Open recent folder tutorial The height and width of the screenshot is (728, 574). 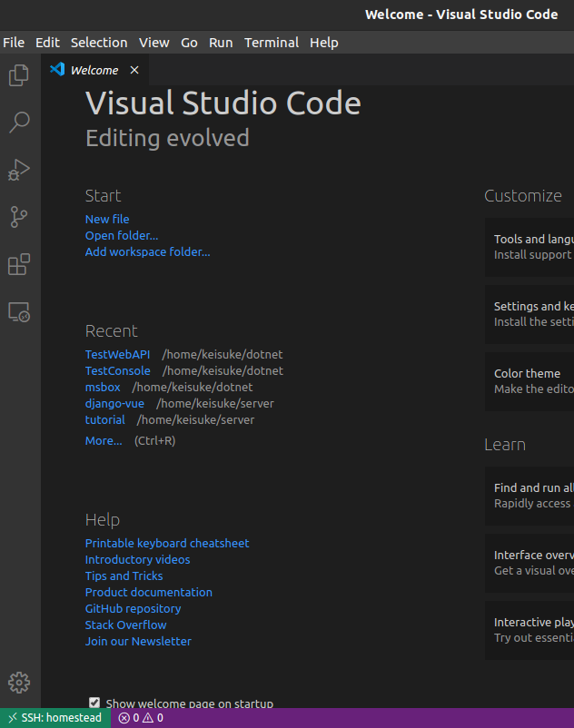[105, 419]
